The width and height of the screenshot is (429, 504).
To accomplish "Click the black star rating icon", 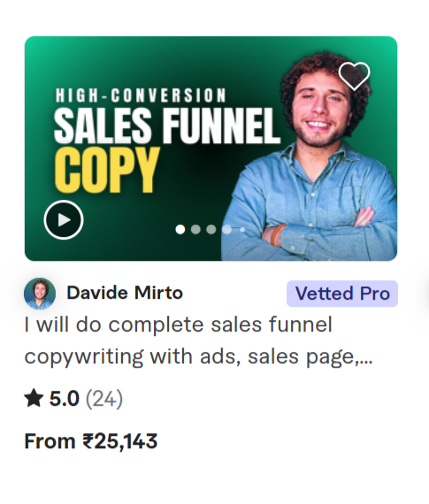I will 34,398.
